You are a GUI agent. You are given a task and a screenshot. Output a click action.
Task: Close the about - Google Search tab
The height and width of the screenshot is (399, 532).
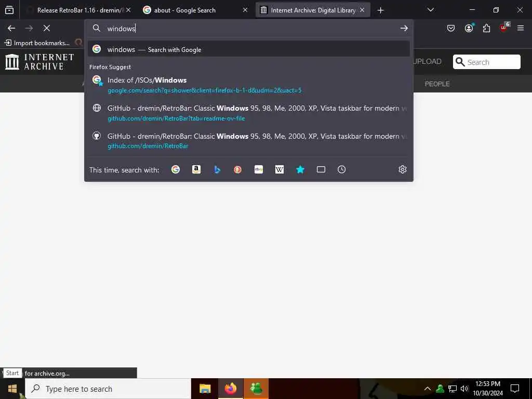point(245,10)
